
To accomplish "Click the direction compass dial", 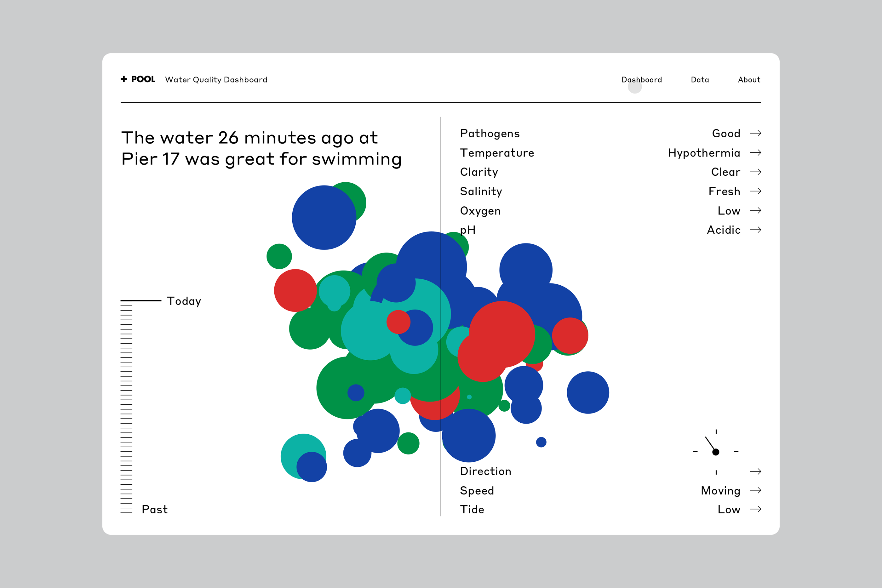I will click(x=715, y=452).
